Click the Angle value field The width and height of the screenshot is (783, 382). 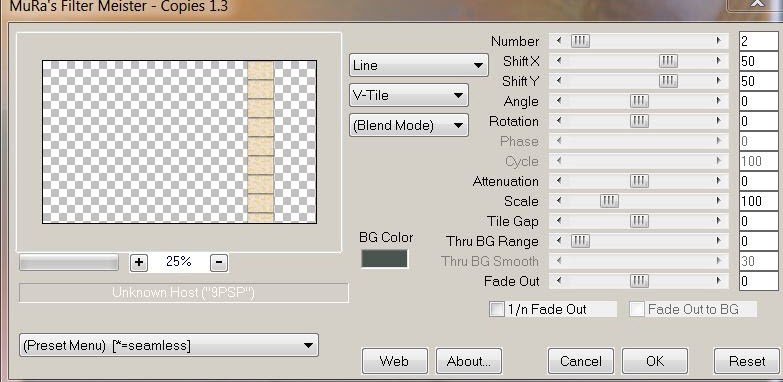click(759, 101)
